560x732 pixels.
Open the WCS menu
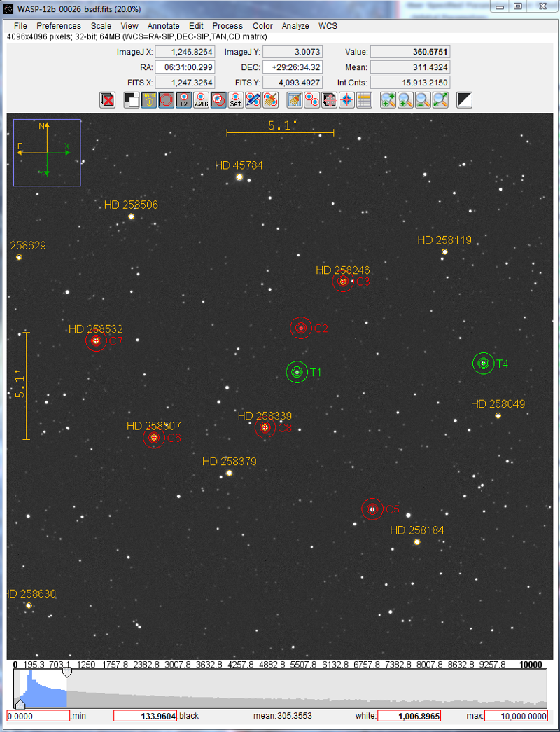tap(328, 26)
